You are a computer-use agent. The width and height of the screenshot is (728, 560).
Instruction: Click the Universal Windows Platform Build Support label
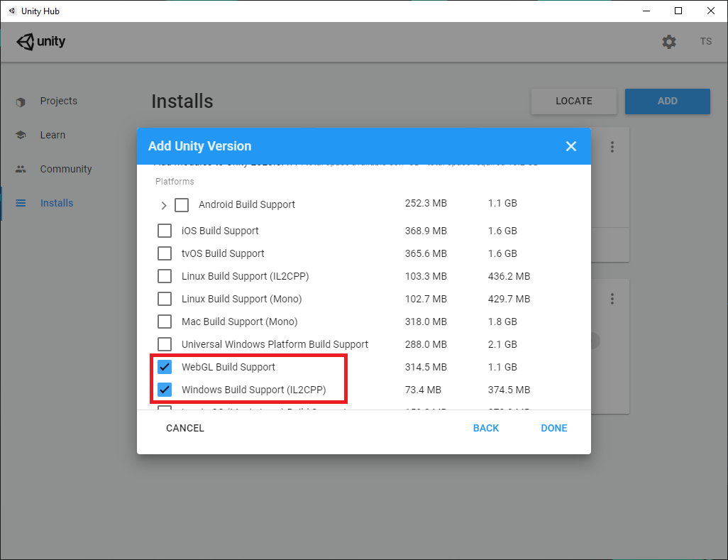click(x=275, y=344)
